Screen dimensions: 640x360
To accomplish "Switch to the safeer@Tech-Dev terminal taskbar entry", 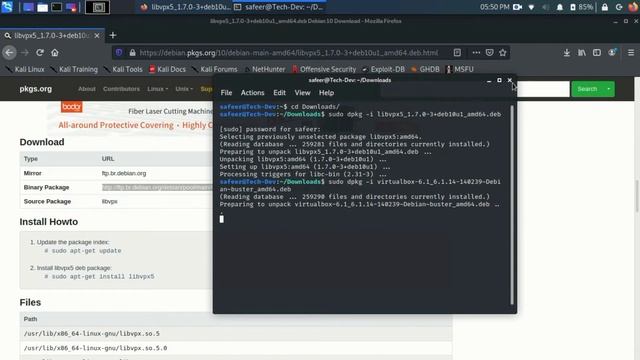I will 279,7.
